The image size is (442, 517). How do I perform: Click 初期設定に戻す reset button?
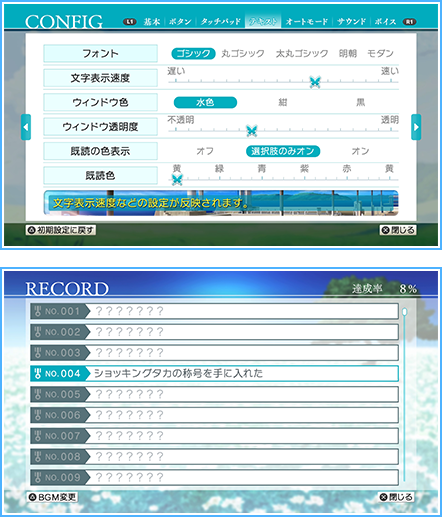tap(61, 230)
